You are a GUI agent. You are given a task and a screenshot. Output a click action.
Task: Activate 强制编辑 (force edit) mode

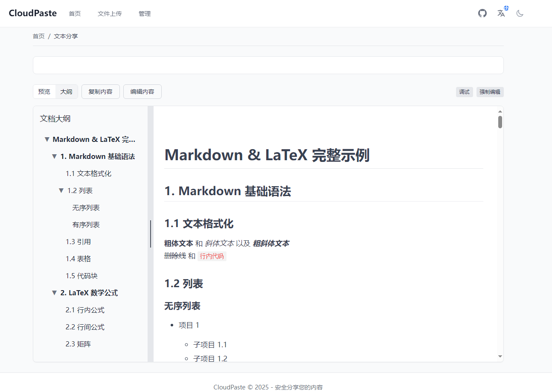(x=490, y=92)
